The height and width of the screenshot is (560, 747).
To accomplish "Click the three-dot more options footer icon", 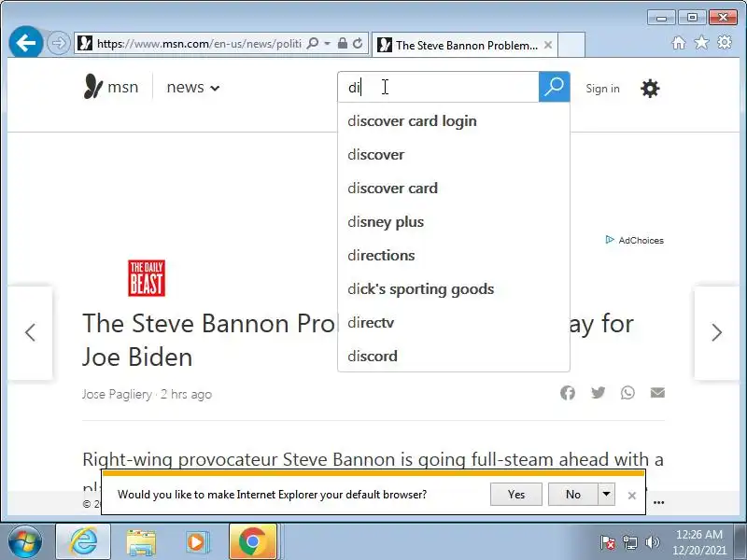I will (x=659, y=502).
